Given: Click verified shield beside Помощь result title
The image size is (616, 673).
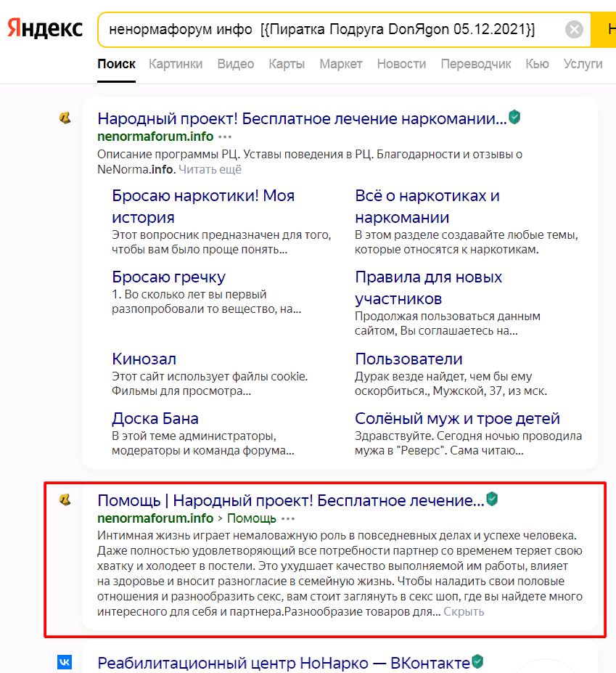Looking at the screenshot, I should tap(493, 499).
